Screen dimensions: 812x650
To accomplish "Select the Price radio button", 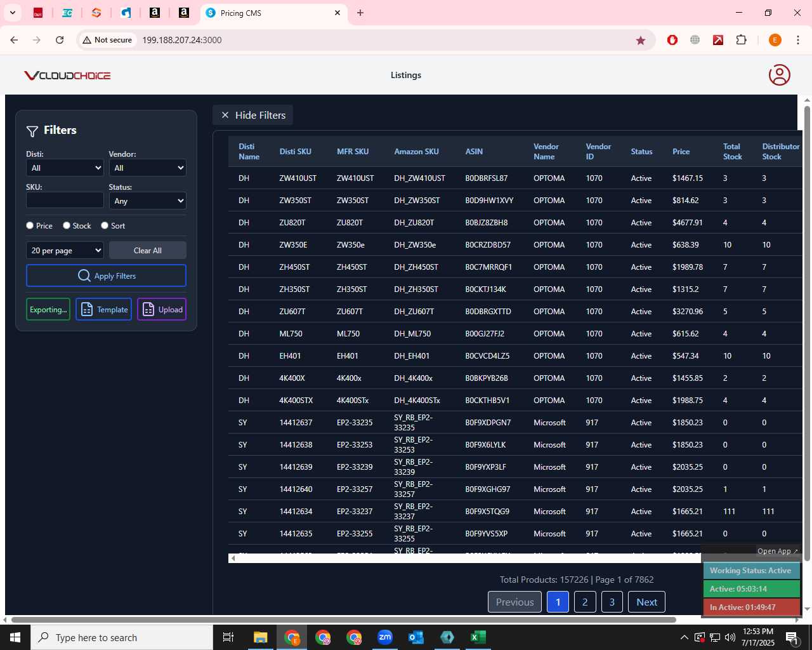I will coord(30,225).
